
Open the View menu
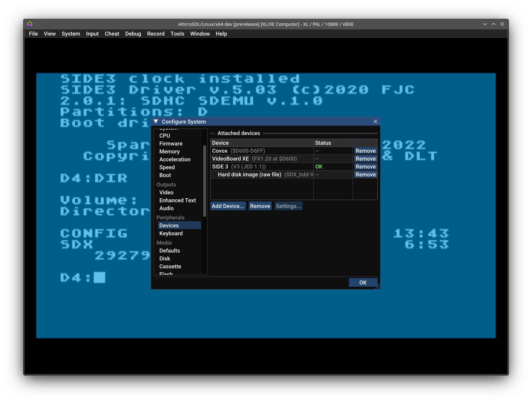[x=50, y=34]
